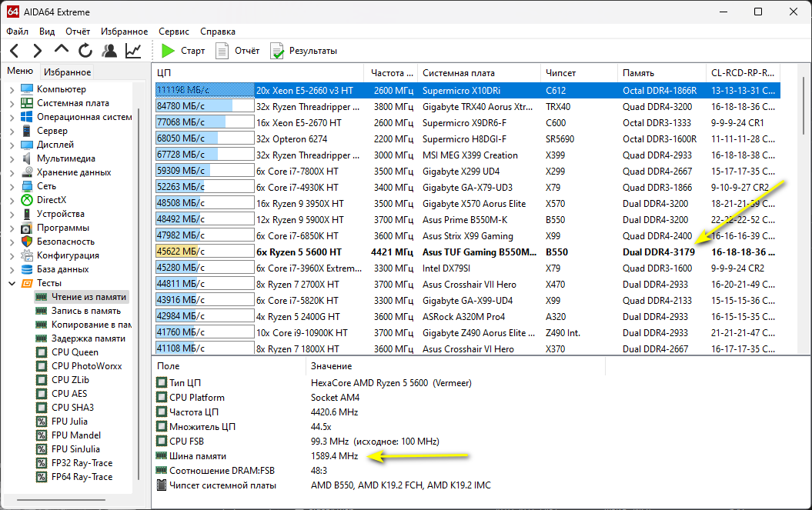Click the Значение column header

coord(456,366)
